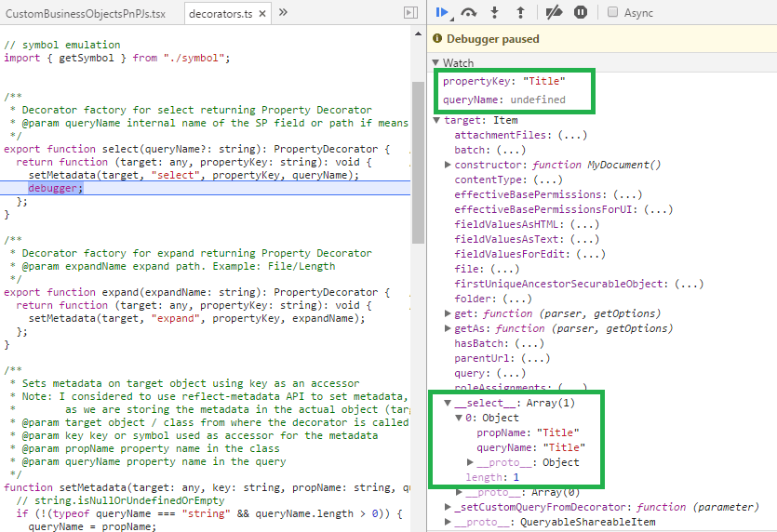Select propName: "Title" property
This screenshot has height=532, width=777.
point(528,432)
